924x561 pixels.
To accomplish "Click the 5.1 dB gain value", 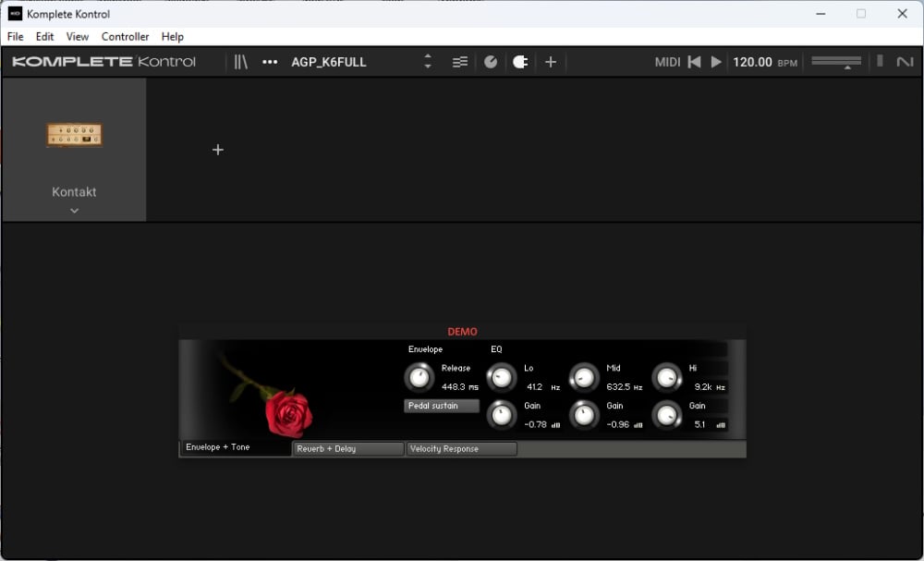I will click(710, 424).
